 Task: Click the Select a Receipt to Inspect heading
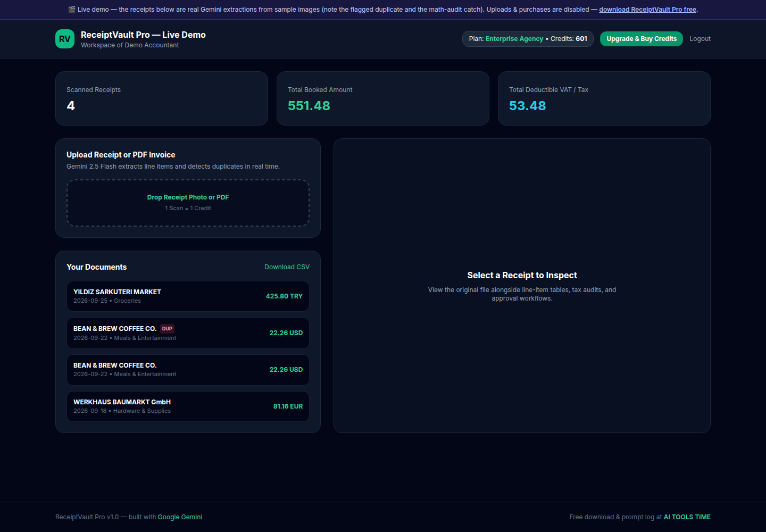pos(522,275)
